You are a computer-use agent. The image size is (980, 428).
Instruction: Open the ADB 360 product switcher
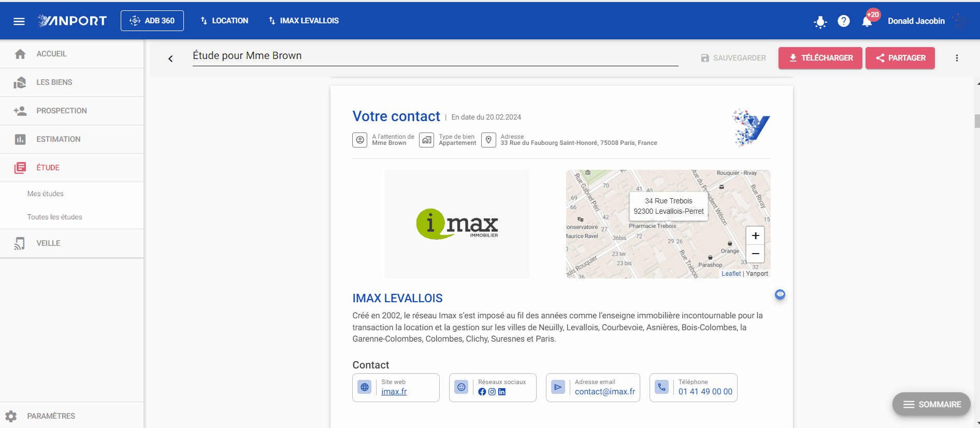pos(152,21)
